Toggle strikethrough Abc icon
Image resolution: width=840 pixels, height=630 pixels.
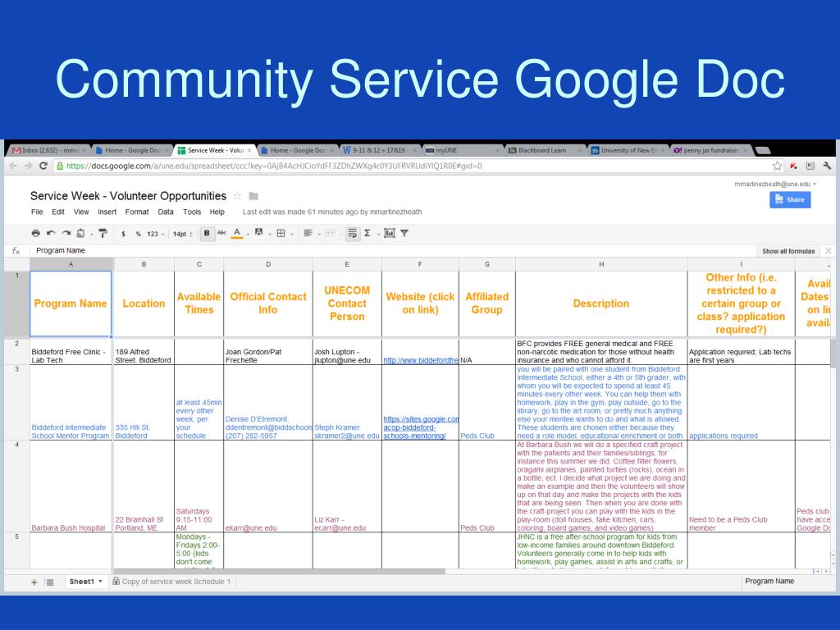(221, 232)
